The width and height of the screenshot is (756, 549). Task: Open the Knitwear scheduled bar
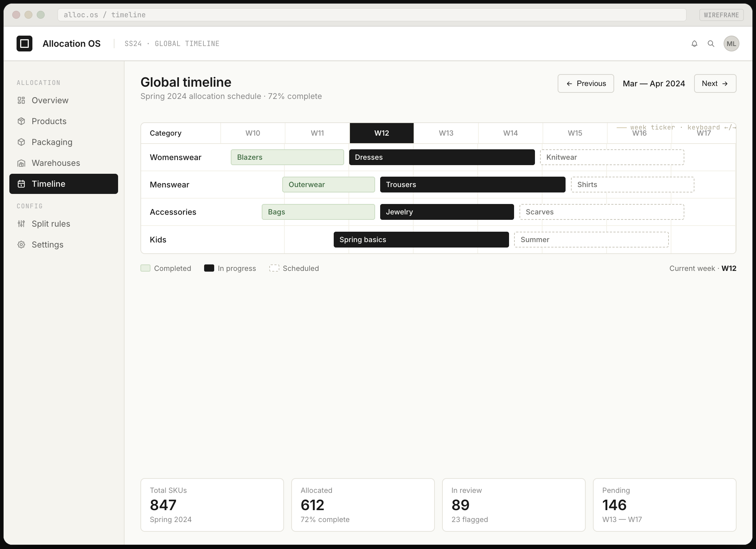tap(612, 157)
